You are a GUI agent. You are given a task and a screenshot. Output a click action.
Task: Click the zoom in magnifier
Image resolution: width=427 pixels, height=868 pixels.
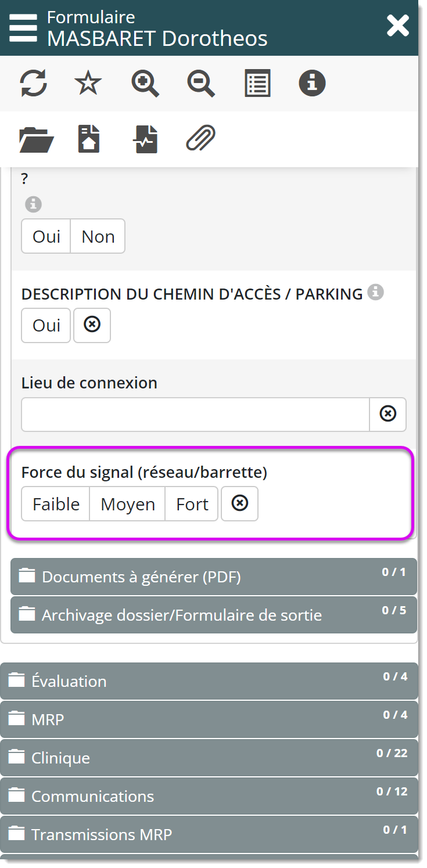point(145,83)
